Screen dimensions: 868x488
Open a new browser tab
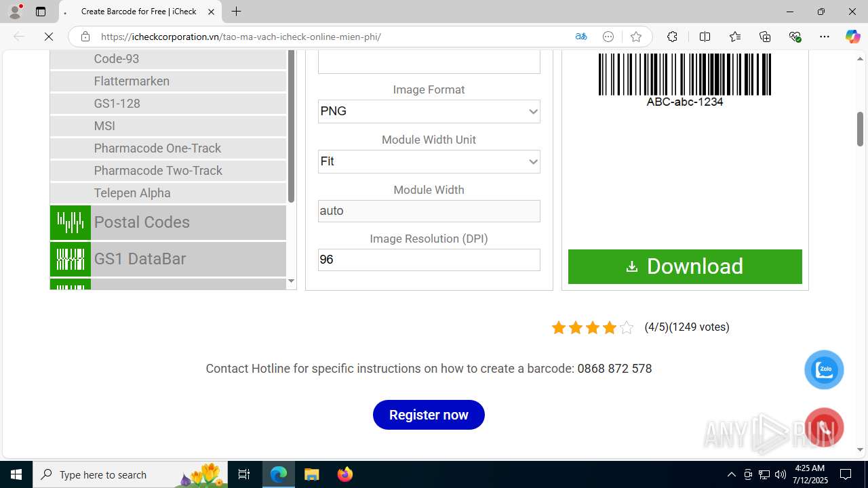coord(236,12)
